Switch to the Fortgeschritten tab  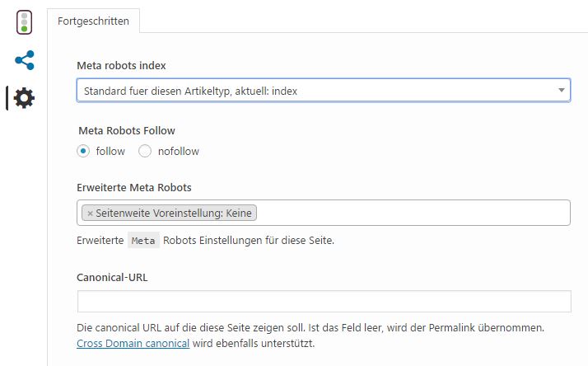(x=93, y=21)
